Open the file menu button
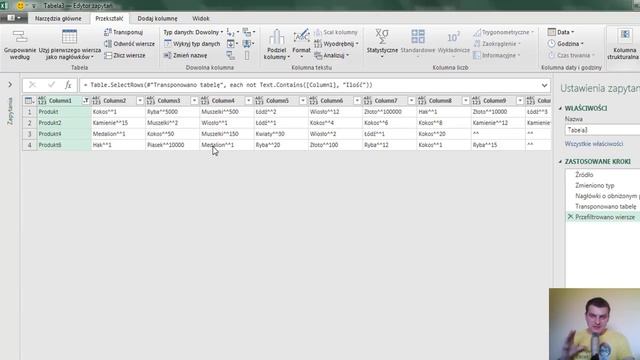The width and height of the screenshot is (640, 360). pyautogui.click(x=14, y=18)
